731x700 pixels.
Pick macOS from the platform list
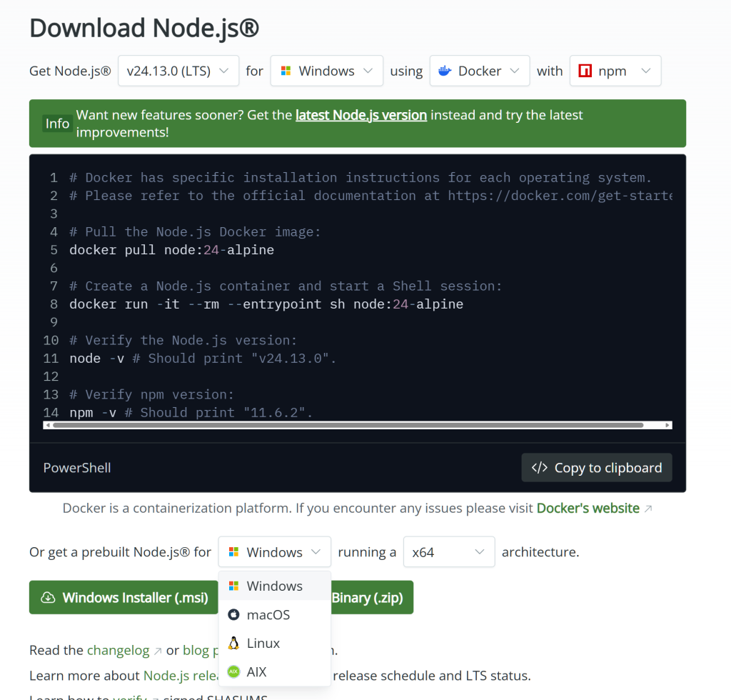268,615
